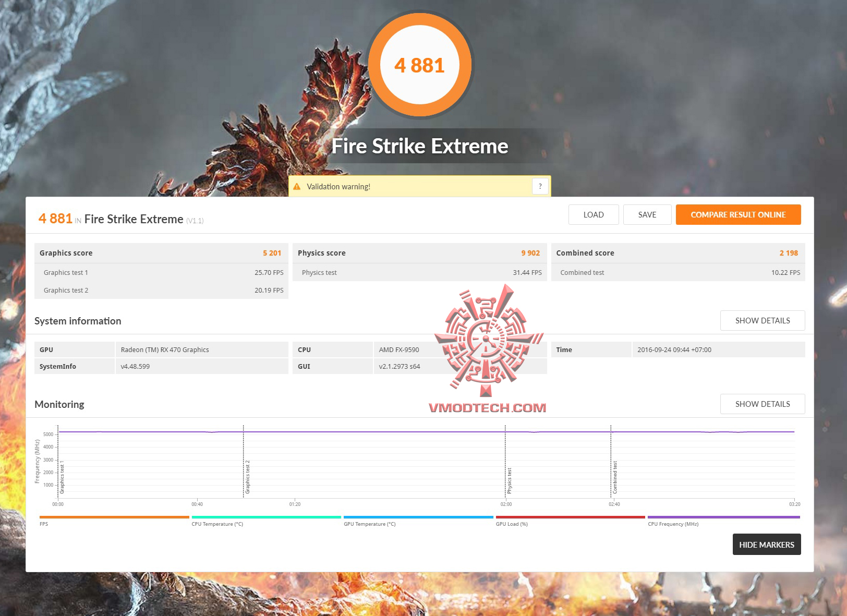Select the Combined score value 2 198
Screen dimensions: 847x616
[789, 253]
